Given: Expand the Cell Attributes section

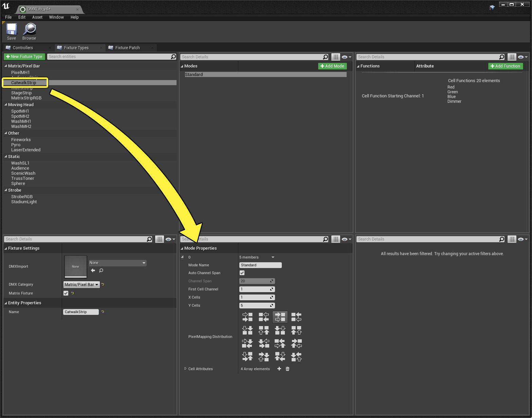Looking at the screenshot, I should coord(185,368).
